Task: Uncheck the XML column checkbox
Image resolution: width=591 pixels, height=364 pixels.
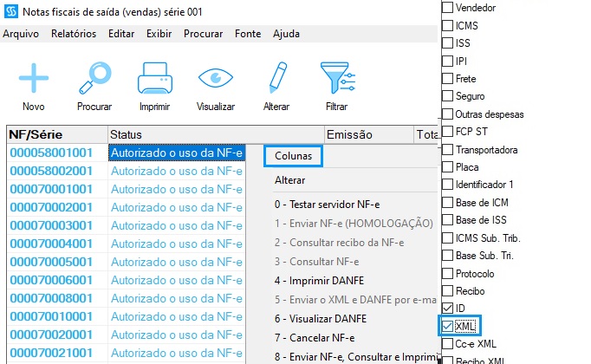Action: pos(448,326)
